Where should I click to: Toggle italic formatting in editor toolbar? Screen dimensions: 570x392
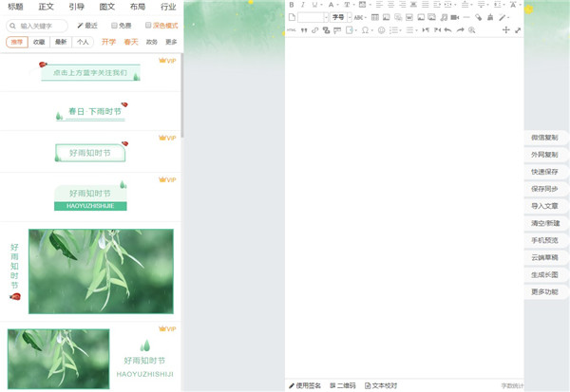302,5
